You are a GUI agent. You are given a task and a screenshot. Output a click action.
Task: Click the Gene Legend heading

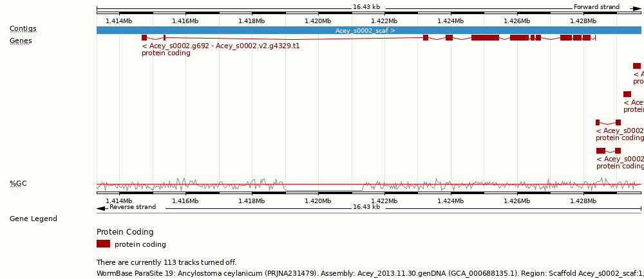tap(33, 219)
